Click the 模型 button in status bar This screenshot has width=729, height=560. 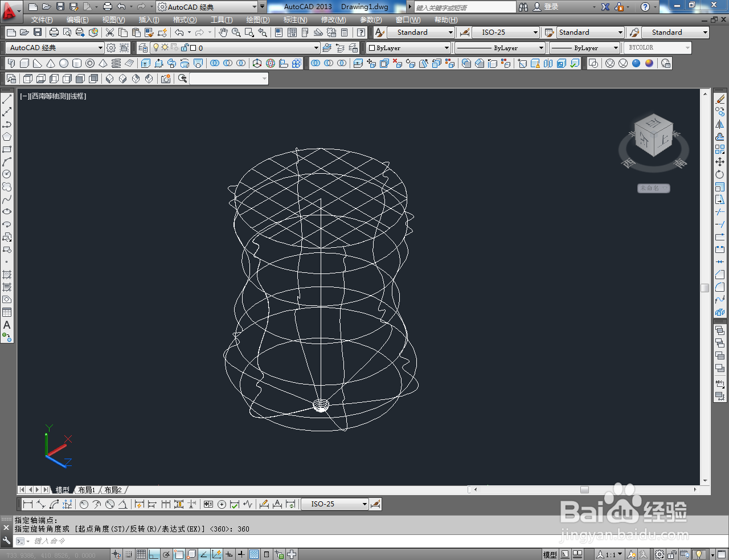click(x=550, y=554)
